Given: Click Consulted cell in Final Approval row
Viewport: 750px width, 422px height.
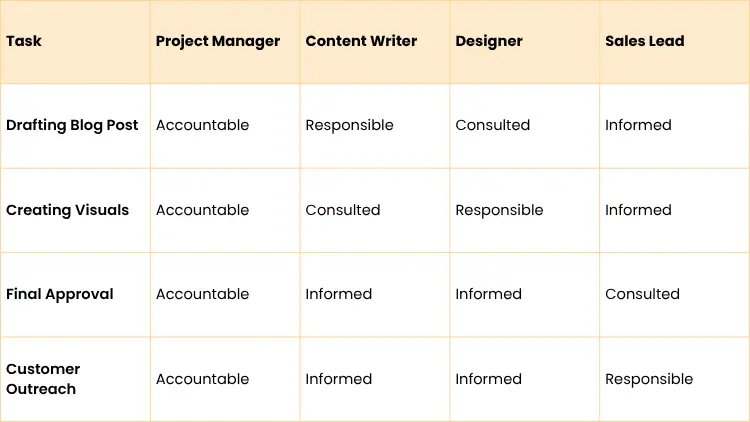Looking at the screenshot, I should [642, 294].
